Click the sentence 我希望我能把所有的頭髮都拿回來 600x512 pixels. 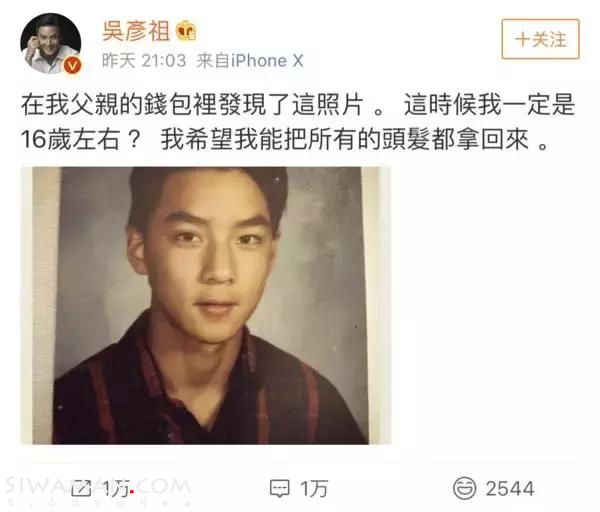pyautogui.click(x=344, y=139)
